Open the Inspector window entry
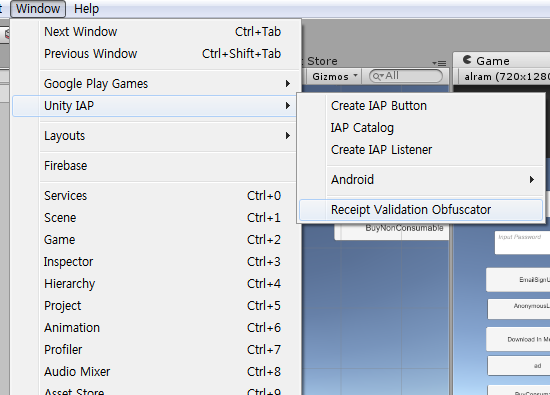This screenshot has width=550, height=395. click(x=156, y=262)
